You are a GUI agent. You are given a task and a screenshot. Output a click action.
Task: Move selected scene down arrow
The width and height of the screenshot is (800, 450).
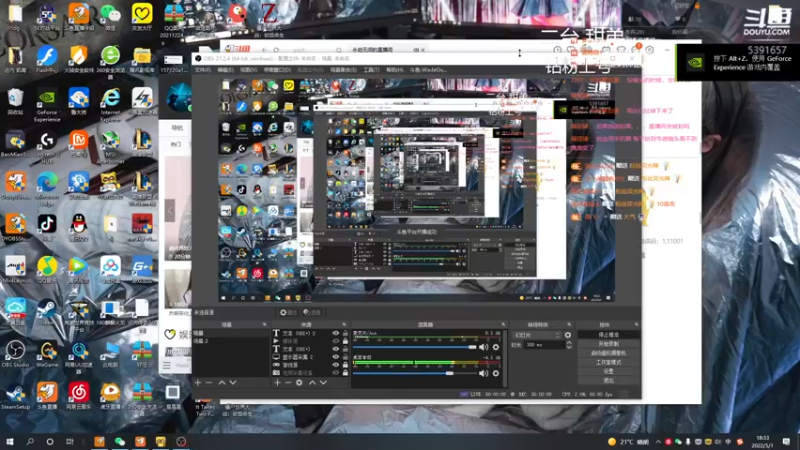pos(233,383)
